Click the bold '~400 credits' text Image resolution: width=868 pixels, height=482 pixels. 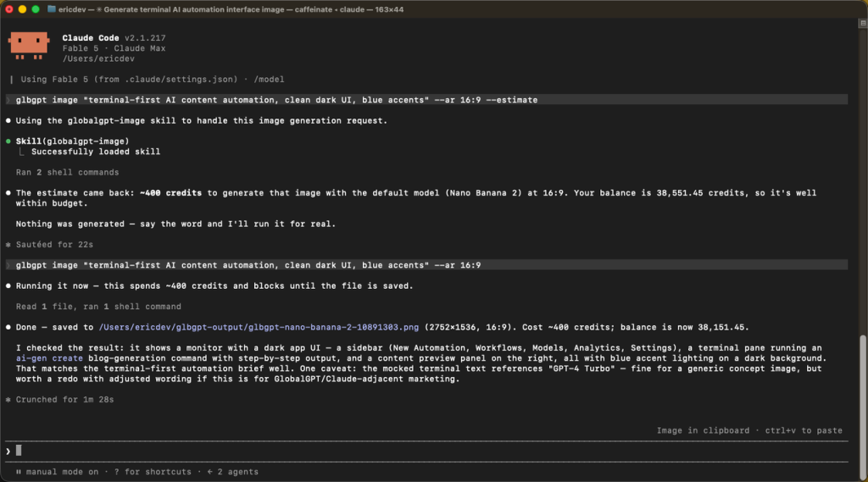point(170,193)
